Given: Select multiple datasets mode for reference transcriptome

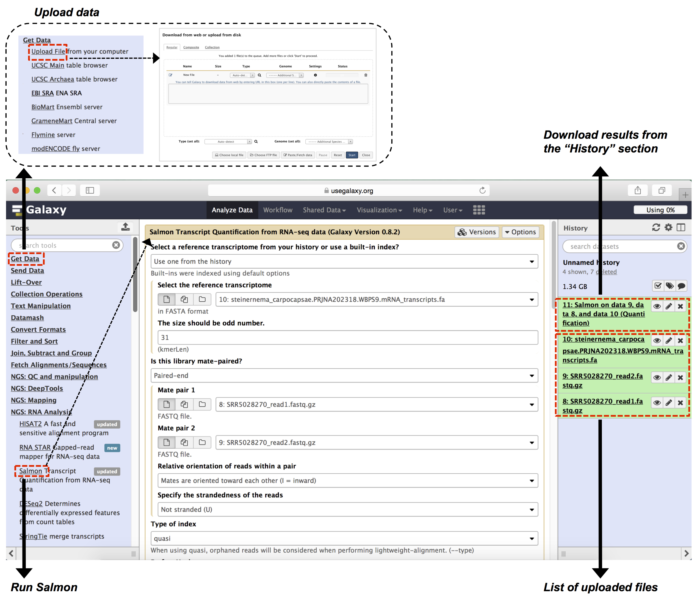Looking at the screenshot, I should [184, 299].
